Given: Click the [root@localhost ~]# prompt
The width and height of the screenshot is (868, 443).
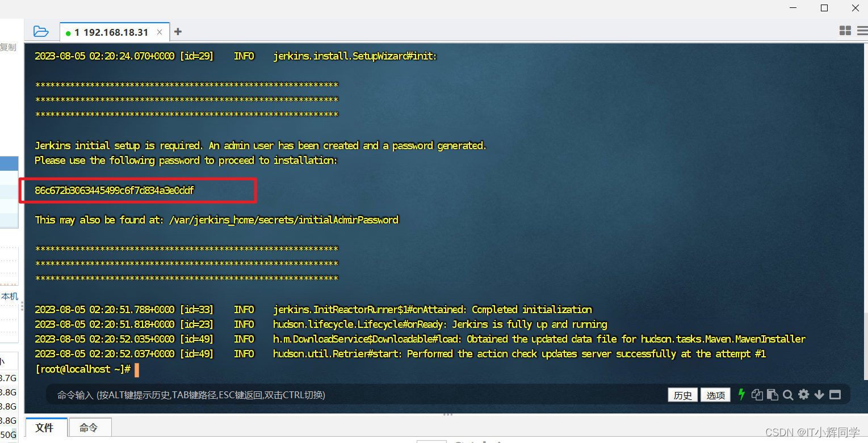Looking at the screenshot, I should (83, 369).
